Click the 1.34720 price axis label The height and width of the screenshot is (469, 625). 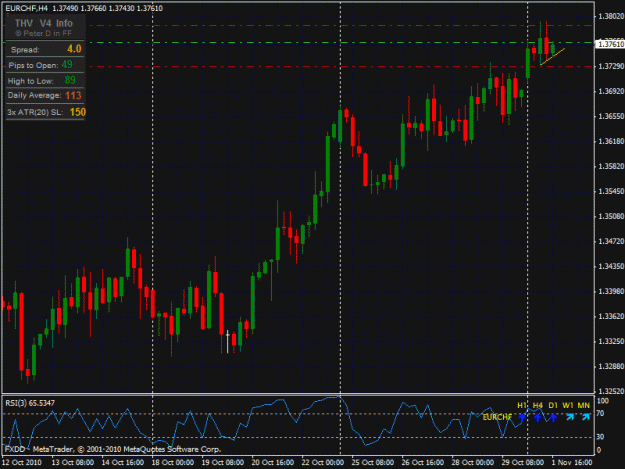click(x=611, y=241)
